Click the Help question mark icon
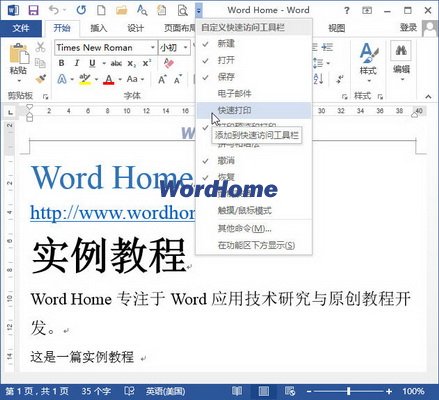 [x=347, y=11]
